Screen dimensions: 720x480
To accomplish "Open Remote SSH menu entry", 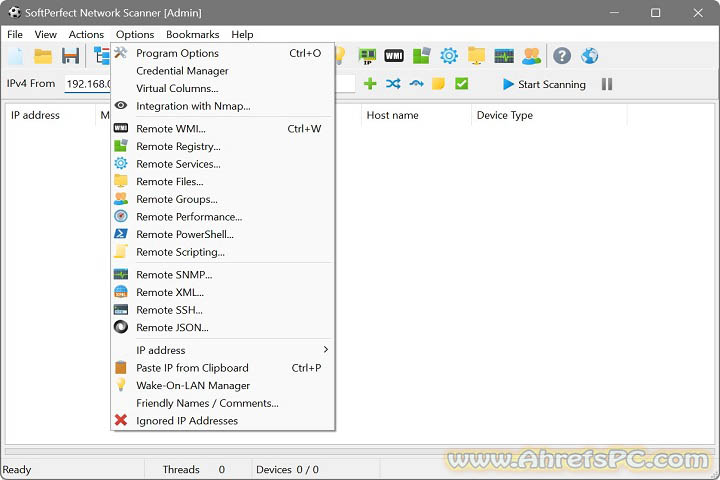I will [223, 310].
